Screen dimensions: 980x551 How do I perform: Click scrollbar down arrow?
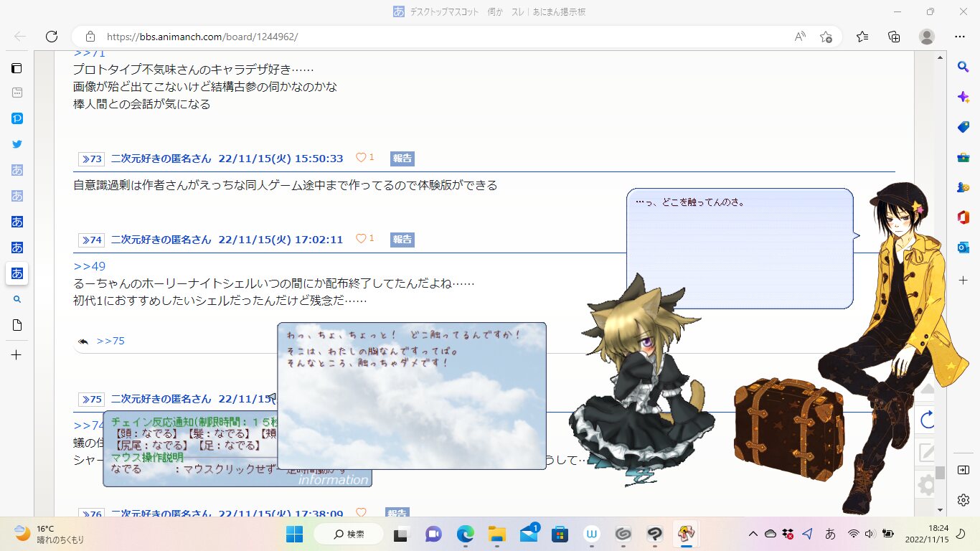[939, 511]
